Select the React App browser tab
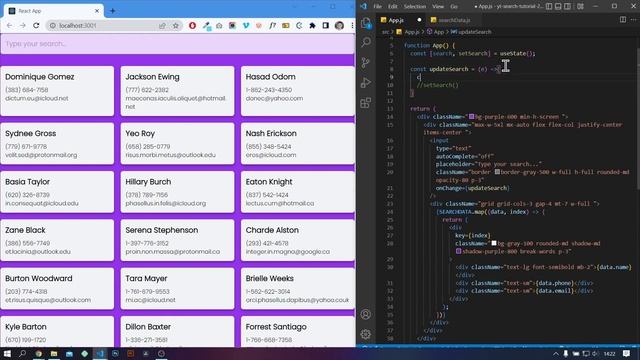The height and width of the screenshot is (360, 640). 53,11
